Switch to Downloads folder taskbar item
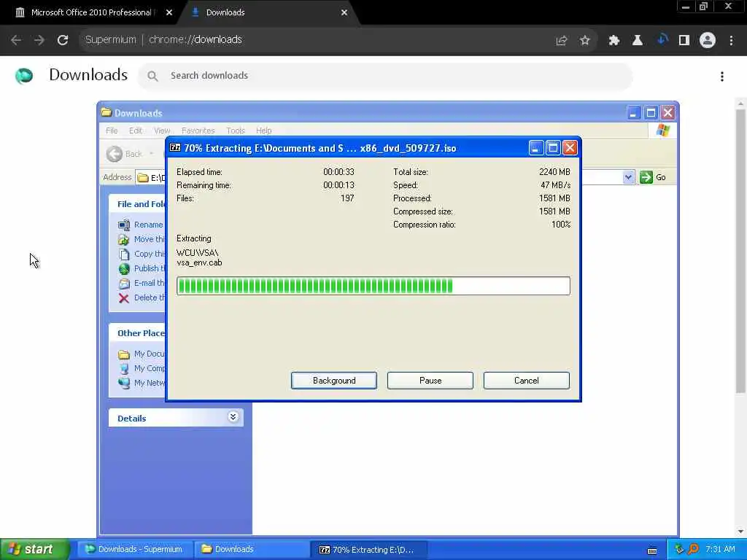The width and height of the screenshot is (747, 560). tap(252, 550)
